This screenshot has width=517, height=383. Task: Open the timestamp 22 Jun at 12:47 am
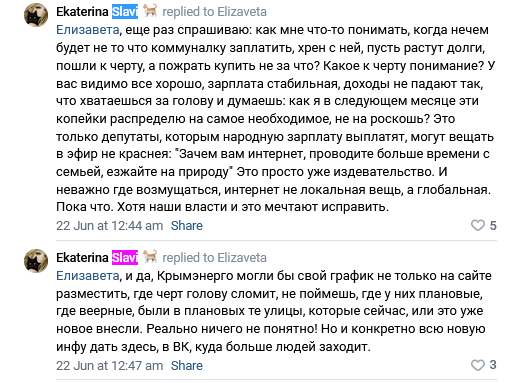[x=109, y=366]
